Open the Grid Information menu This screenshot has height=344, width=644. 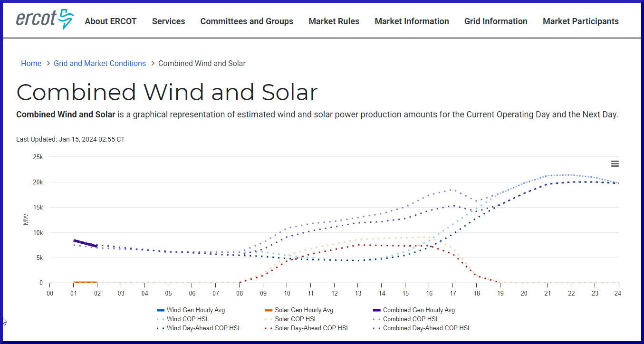tap(496, 21)
